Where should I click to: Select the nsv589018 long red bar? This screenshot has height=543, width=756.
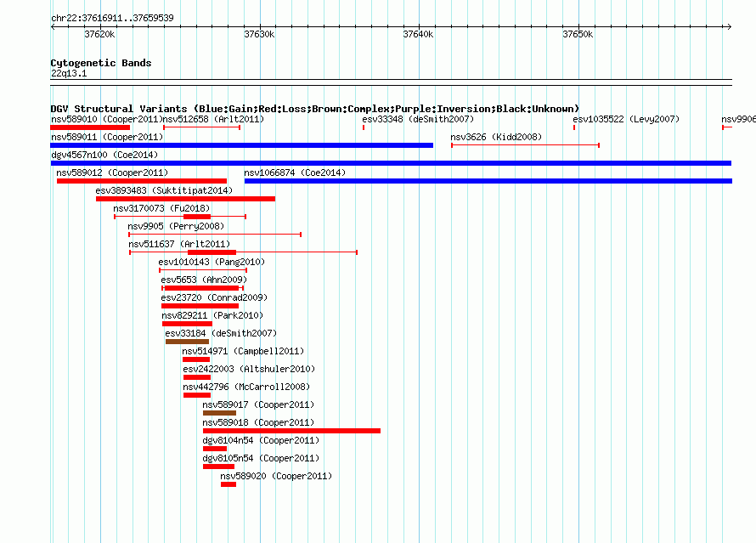(x=291, y=431)
